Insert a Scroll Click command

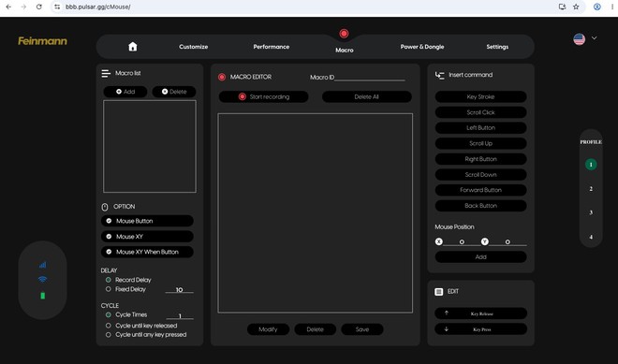pos(481,112)
